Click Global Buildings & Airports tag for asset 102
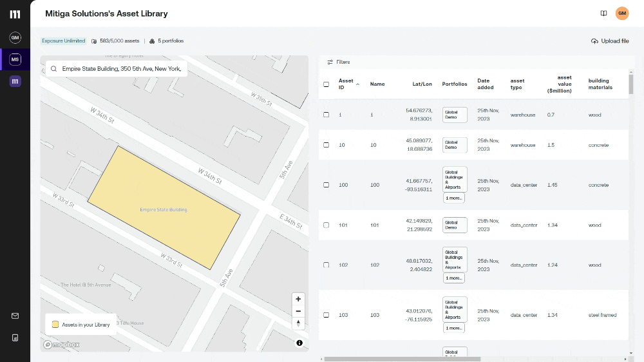 click(x=455, y=260)
